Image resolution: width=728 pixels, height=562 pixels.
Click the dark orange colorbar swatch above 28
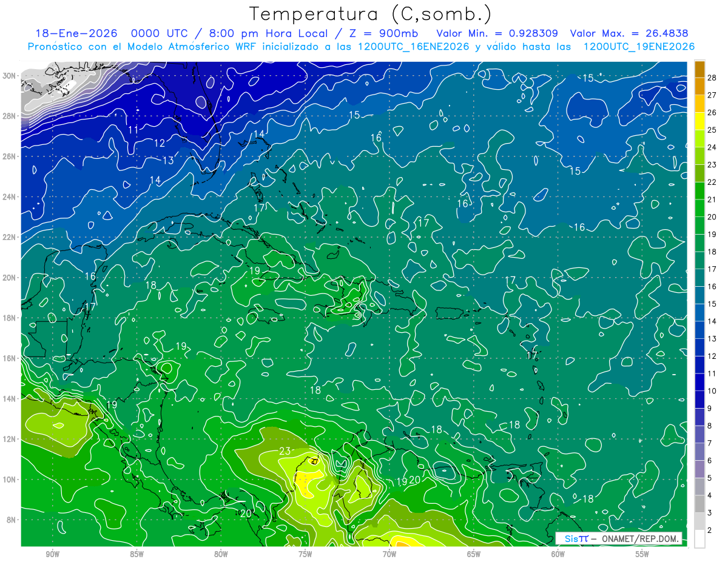[x=699, y=69]
